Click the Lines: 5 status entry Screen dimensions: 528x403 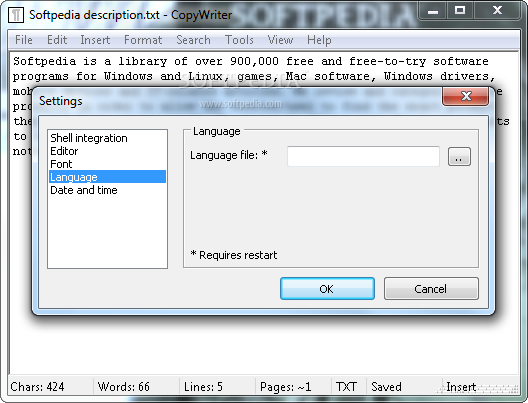click(x=203, y=387)
